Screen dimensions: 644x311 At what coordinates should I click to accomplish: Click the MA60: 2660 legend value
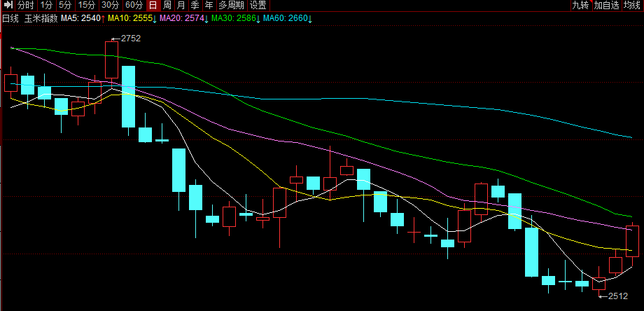tap(288, 18)
